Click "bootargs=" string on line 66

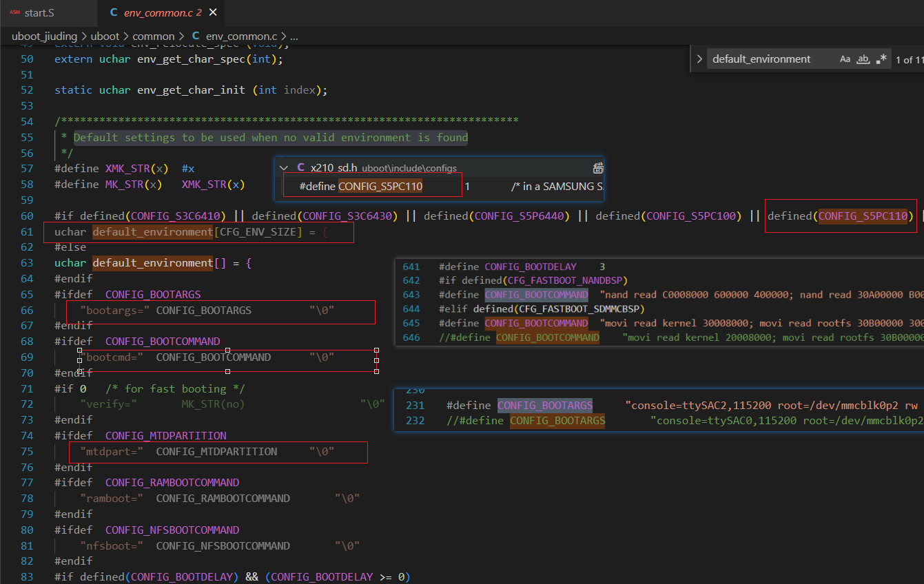coord(115,311)
